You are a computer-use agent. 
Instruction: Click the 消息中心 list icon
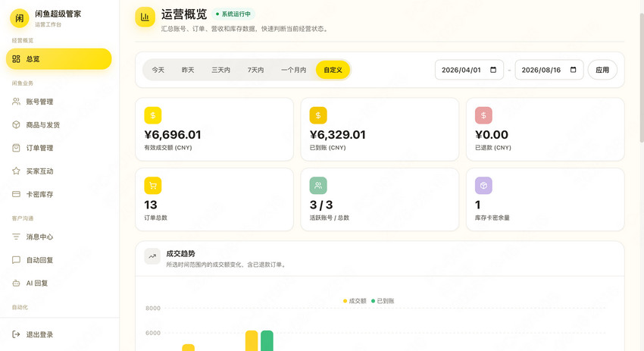tap(16, 237)
